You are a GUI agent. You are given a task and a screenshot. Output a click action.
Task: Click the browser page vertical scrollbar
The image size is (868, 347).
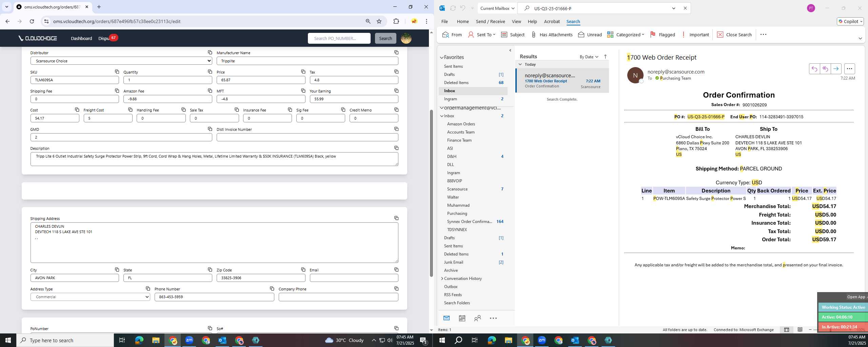(431, 193)
